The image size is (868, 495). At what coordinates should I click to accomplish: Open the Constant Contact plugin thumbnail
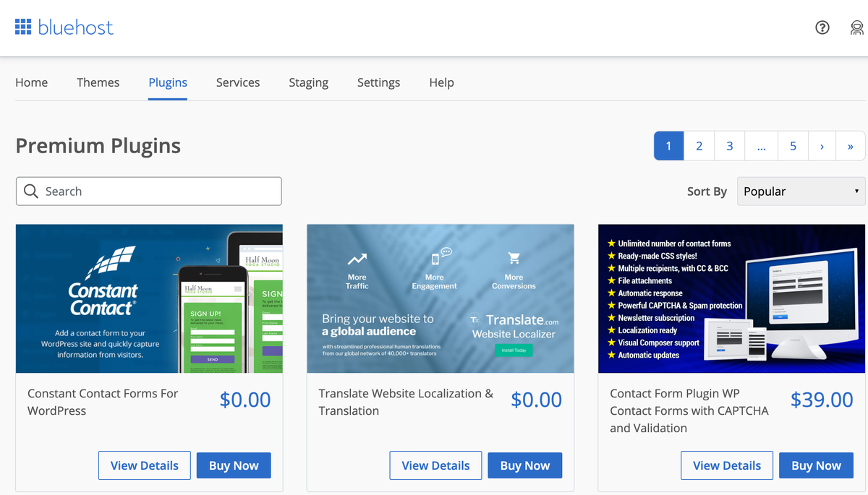coord(149,298)
